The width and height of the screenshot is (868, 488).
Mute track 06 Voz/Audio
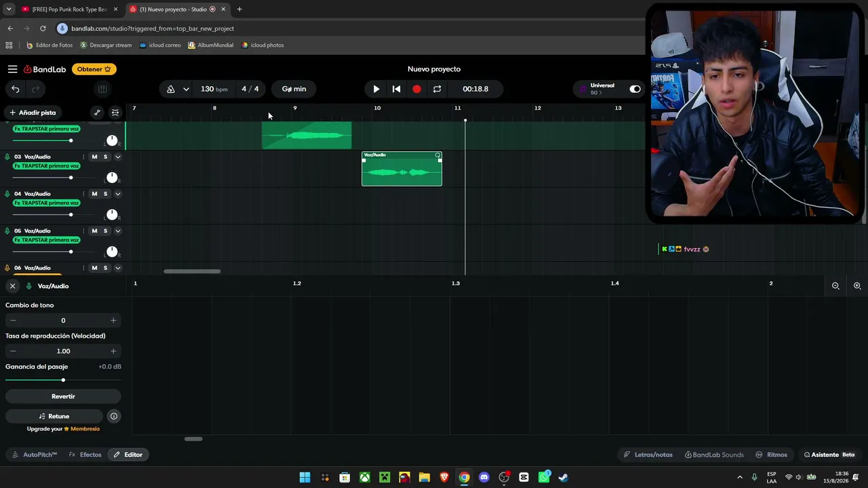pyautogui.click(x=94, y=268)
